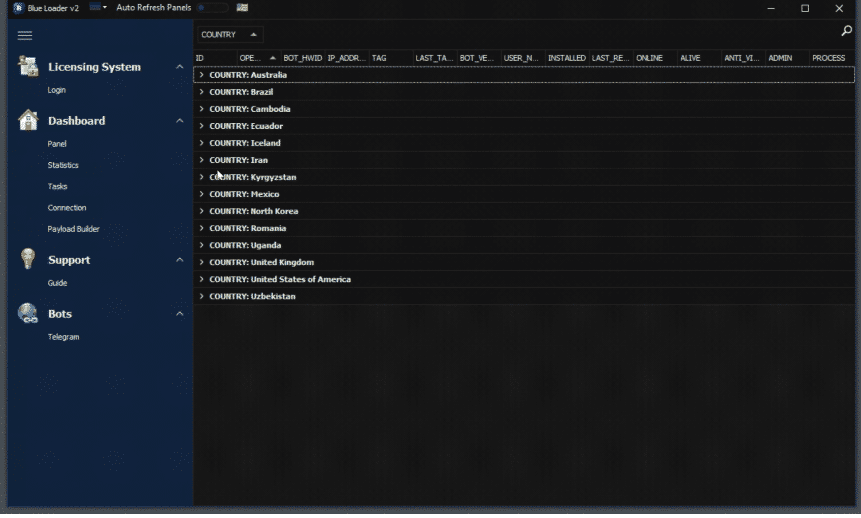Sort by the USER_N... column header
861x518 pixels.
(x=523, y=58)
